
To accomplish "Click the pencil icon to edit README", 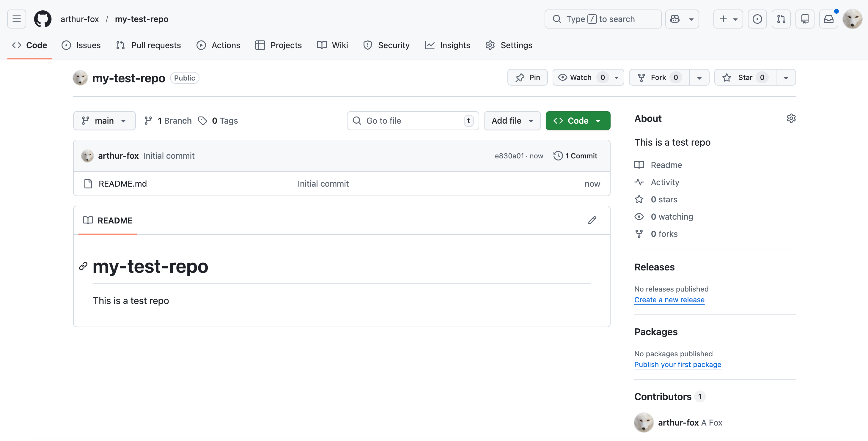I will [x=592, y=220].
